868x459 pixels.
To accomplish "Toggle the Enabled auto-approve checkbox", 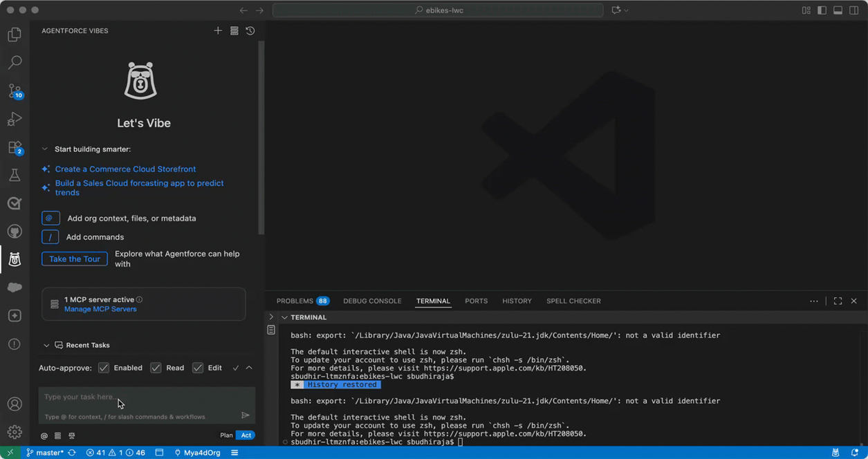I will pos(104,368).
